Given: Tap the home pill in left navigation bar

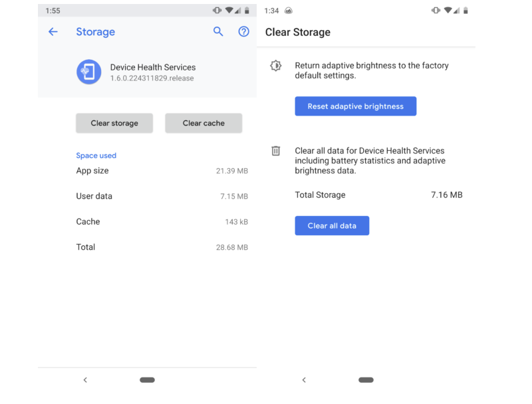Looking at the screenshot, I should click(147, 380).
